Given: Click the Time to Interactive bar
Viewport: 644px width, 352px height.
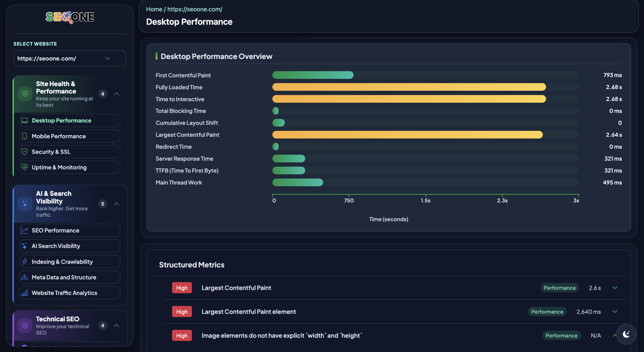Looking at the screenshot, I should 409,99.
